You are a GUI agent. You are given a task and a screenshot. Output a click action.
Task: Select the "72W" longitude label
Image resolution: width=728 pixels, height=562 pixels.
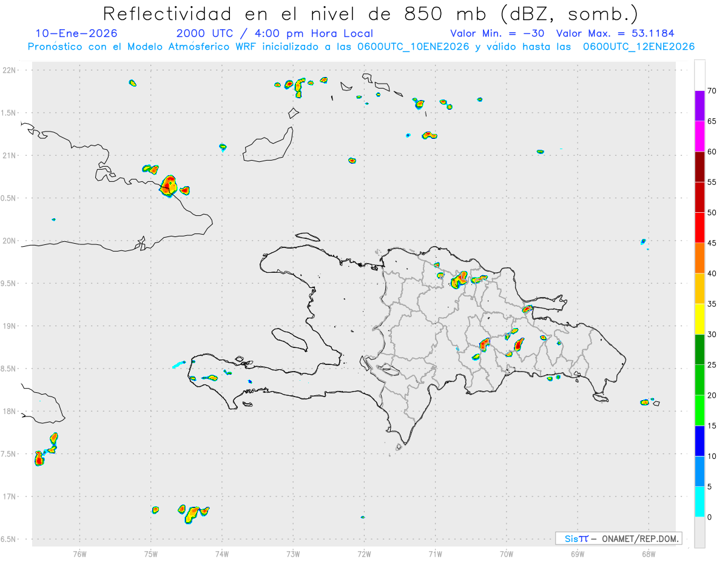coord(364,554)
